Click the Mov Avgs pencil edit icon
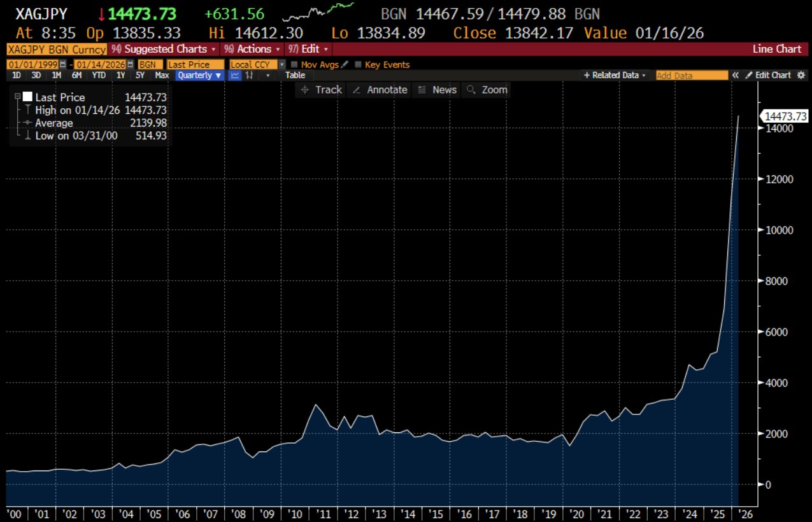The image size is (812, 522). [x=345, y=64]
